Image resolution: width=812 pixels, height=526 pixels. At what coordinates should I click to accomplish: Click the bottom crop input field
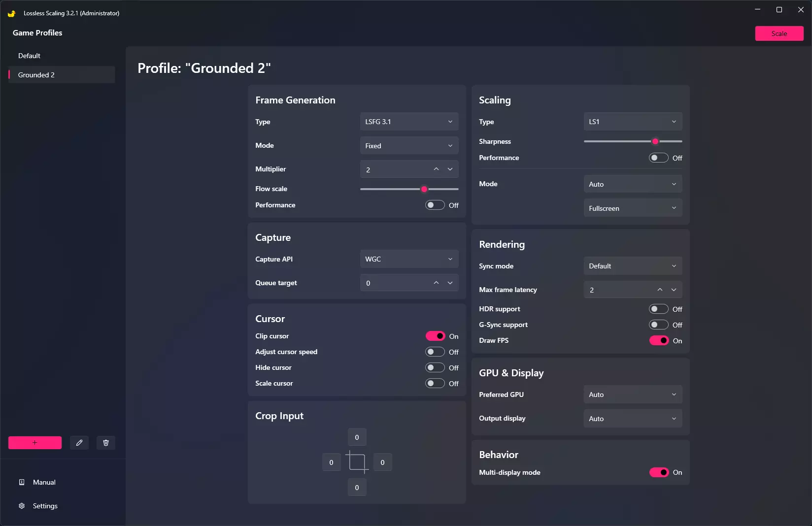(357, 488)
